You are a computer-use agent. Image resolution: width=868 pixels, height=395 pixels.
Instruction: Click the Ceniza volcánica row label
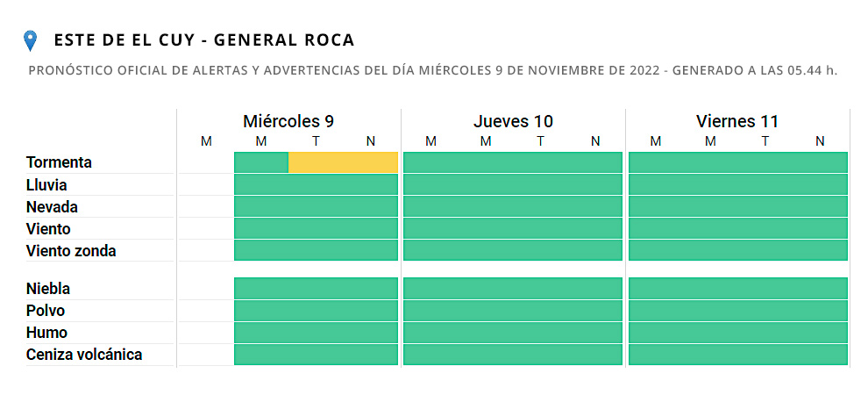pyautogui.click(x=84, y=355)
